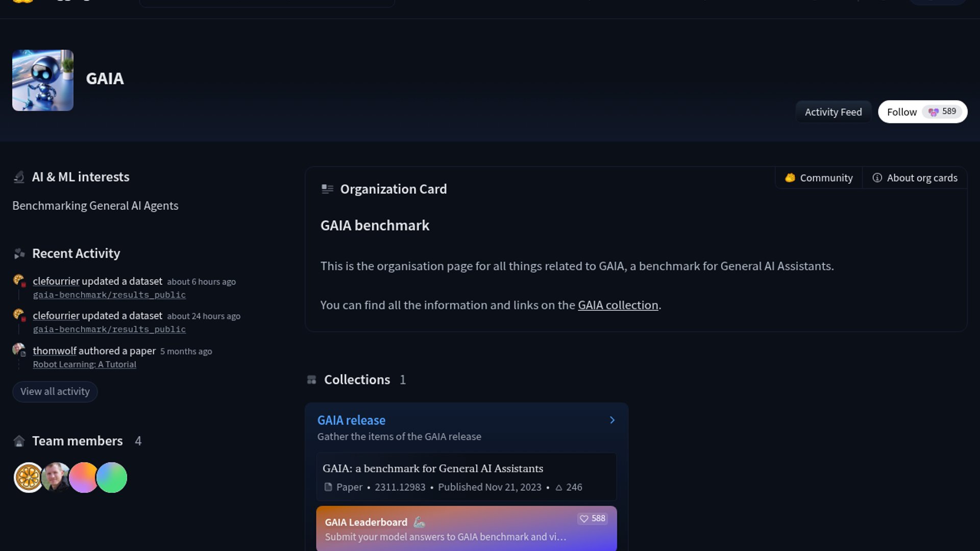This screenshot has height=551, width=980.
Task: Follow the GAIA organization
Action: point(902,112)
